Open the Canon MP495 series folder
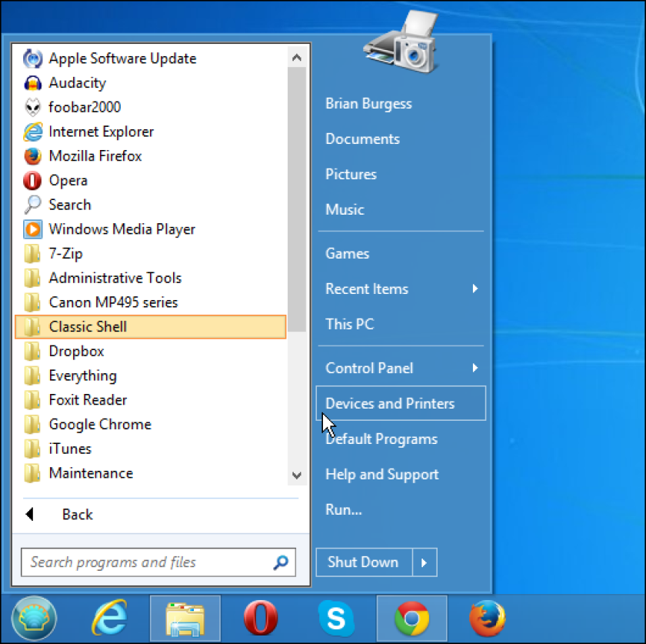 click(x=151, y=302)
